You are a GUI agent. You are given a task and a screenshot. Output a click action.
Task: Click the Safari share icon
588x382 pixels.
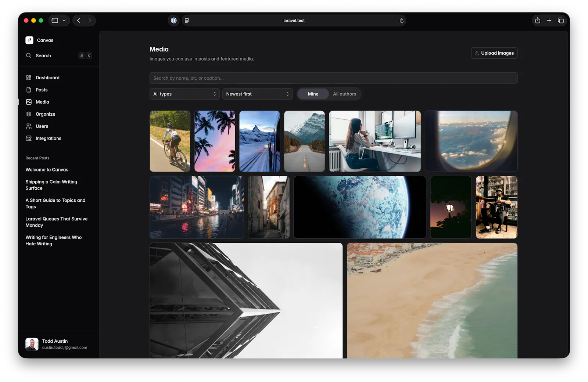[x=538, y=21]
